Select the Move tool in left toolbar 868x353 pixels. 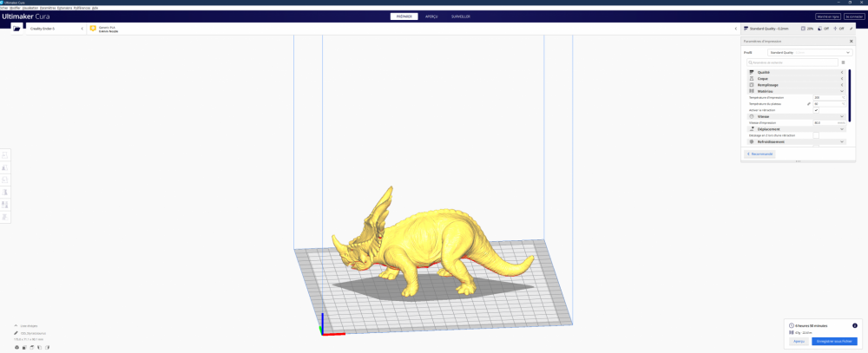5,155
